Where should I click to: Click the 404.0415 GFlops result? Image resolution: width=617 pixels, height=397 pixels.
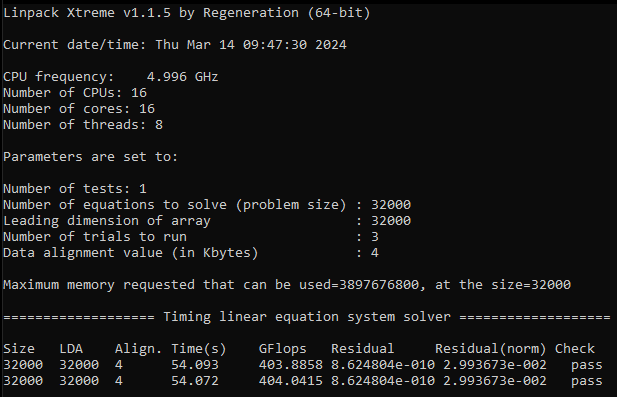290,381
